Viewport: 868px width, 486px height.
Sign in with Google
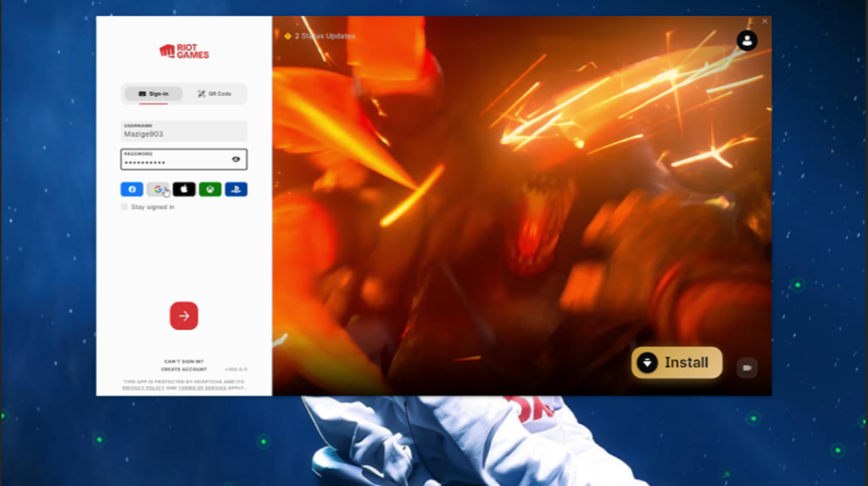pyautogui.click(x=158, y=189)
